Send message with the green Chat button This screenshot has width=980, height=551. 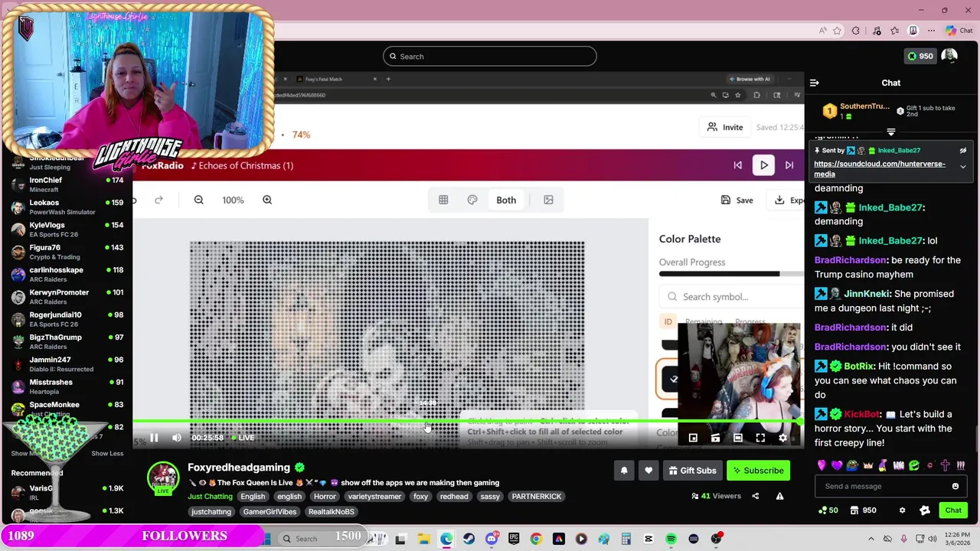953,510
